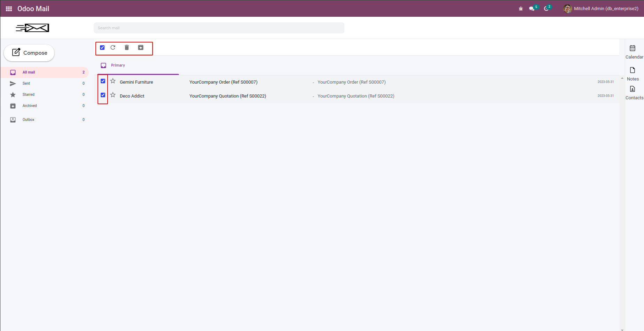Click the All mail unread count 2
This screenshot has width=644, height=331.
pyautogui.click(x=84, y=72)
